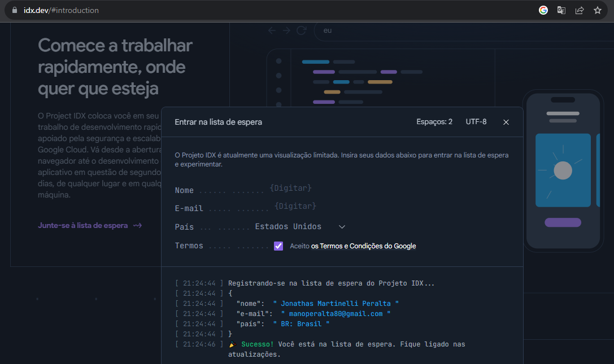Click the heading Comece a trabalhar rapidamente
Viewport: 614px width, 364px height.
(x=115, y=67)
